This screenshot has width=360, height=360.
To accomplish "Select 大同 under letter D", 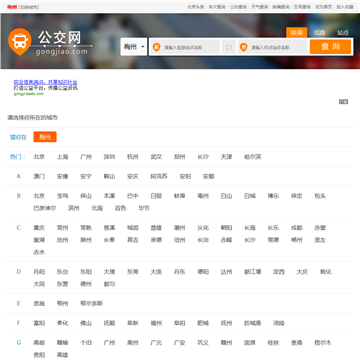I will pyautogui.click(x=39, y=284).
